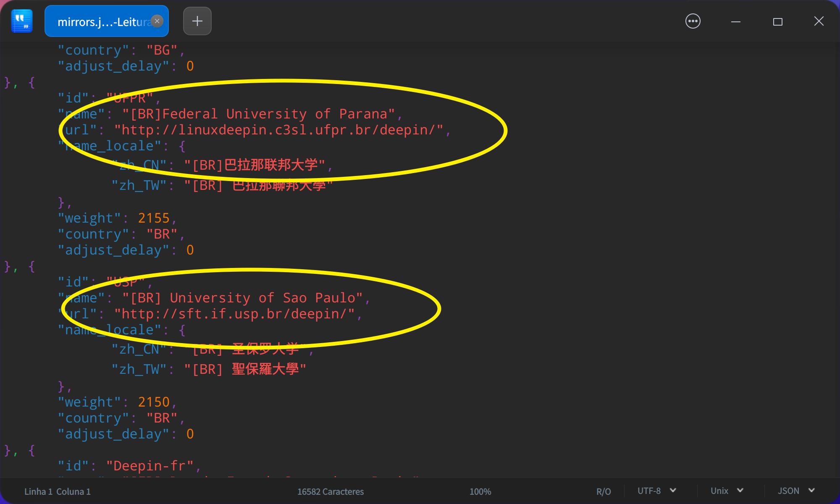The height and width of the screenshot is (504, 840).
Task: Close the editor window
Action: coord(819,21)
